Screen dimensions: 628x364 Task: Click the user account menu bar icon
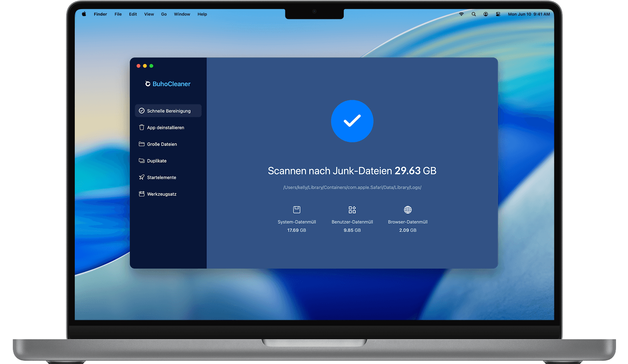point(486,14)
